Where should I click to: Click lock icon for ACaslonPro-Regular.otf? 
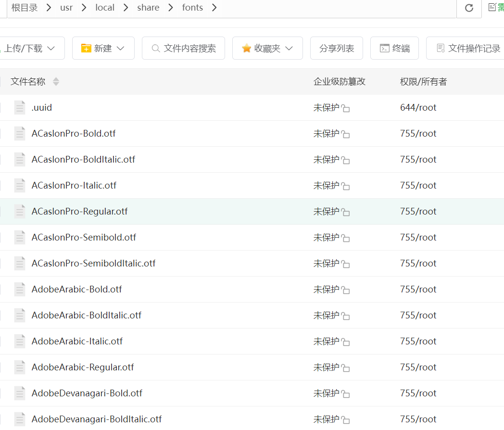[345, 212]
